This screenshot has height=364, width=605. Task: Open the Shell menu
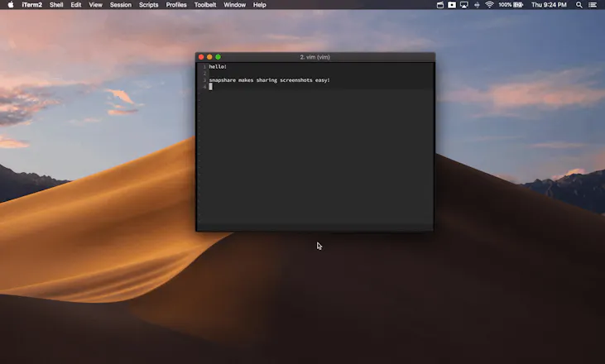tap(56, 5)
